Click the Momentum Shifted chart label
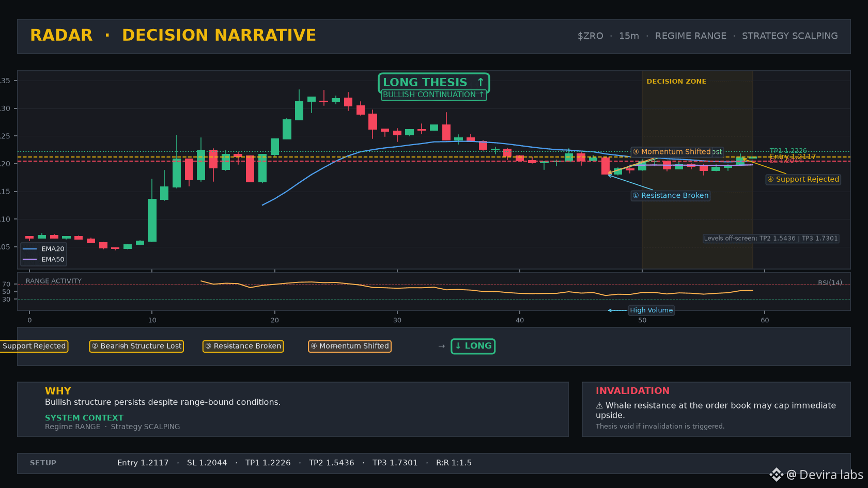Image resolution: width=868 pixels, height=488 pixels. point(672,152)
